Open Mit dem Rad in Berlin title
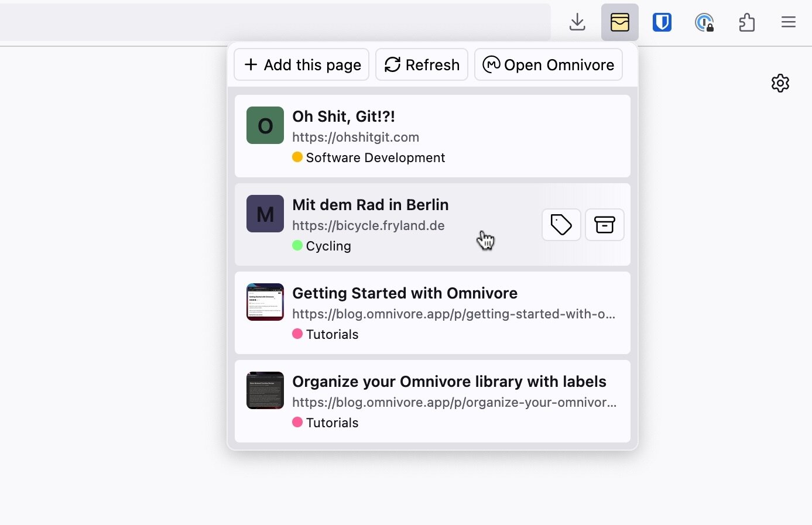 [x=371, y=205]
